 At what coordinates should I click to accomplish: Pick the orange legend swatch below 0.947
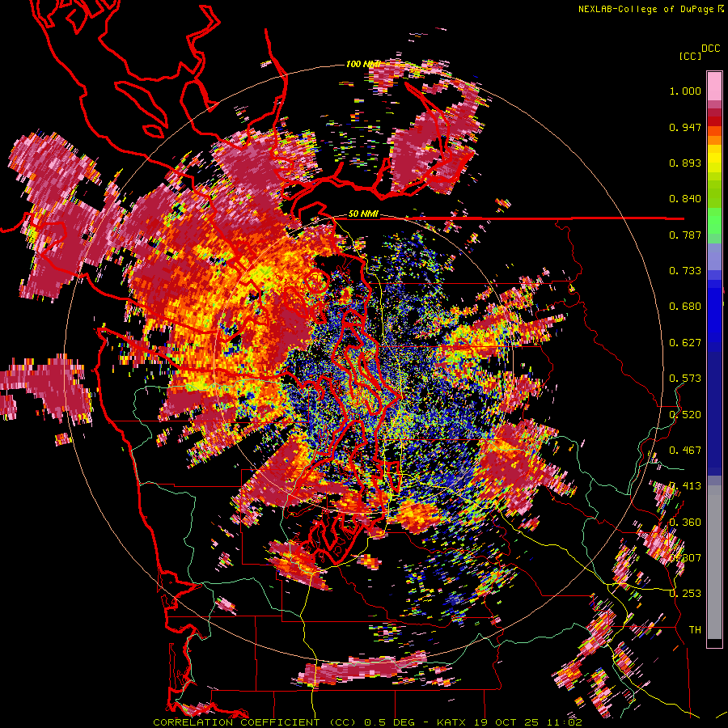[714, 140]
